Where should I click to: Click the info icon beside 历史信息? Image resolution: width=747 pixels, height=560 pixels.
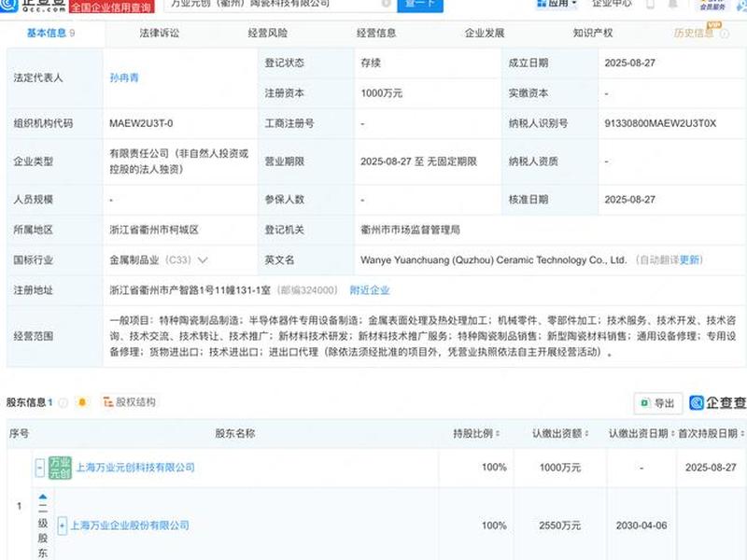coord(725,34)
